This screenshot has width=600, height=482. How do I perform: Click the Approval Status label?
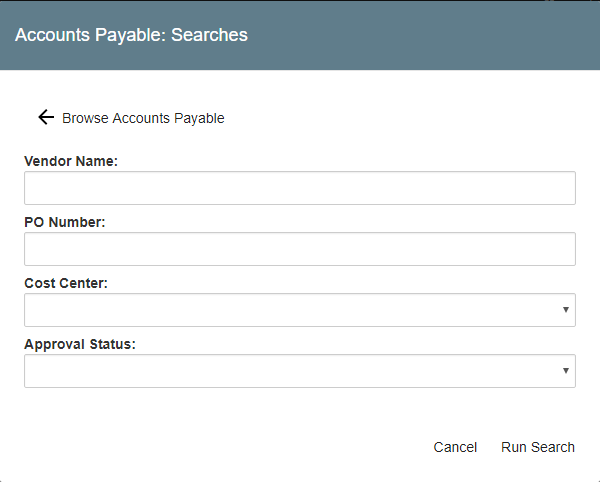tap(80, 344)
